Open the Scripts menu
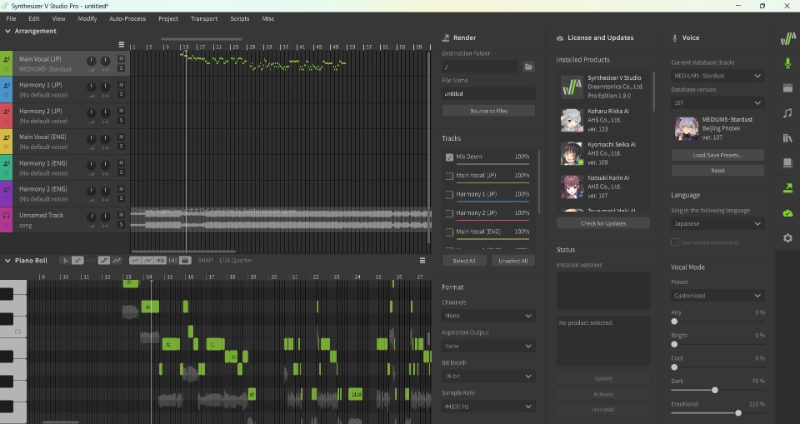The height and width of the screenshot is (424, 800). tap(239, 18)
